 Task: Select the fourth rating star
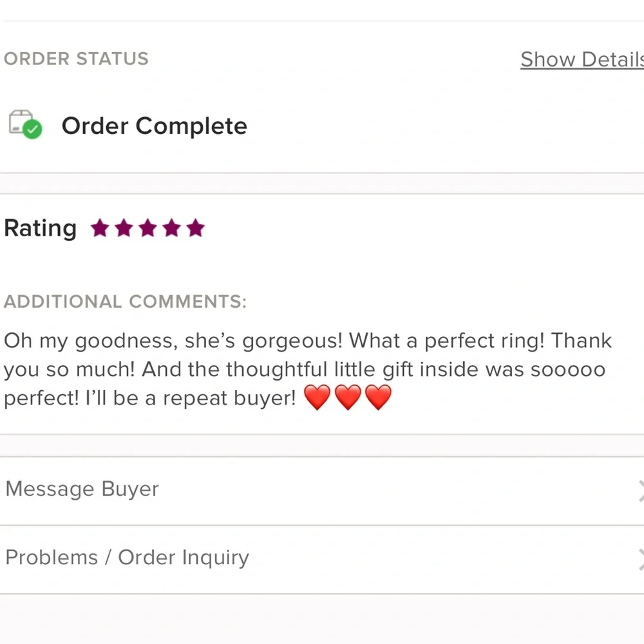[171, 228]
